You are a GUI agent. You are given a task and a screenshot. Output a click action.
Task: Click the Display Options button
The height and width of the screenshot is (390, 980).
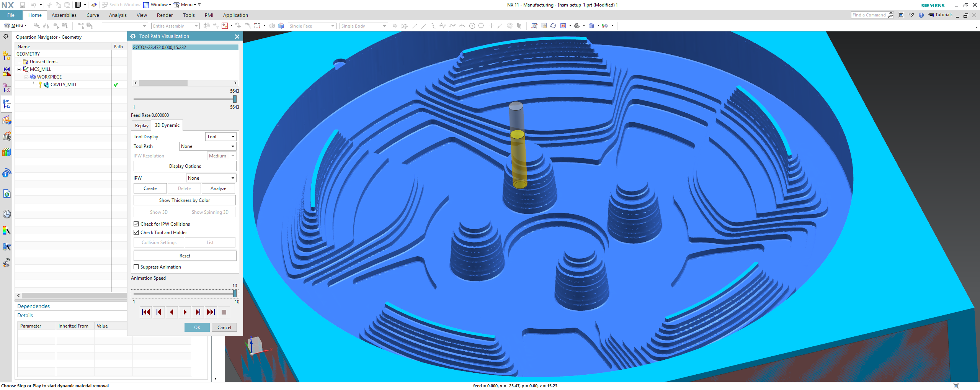[185, 166]
